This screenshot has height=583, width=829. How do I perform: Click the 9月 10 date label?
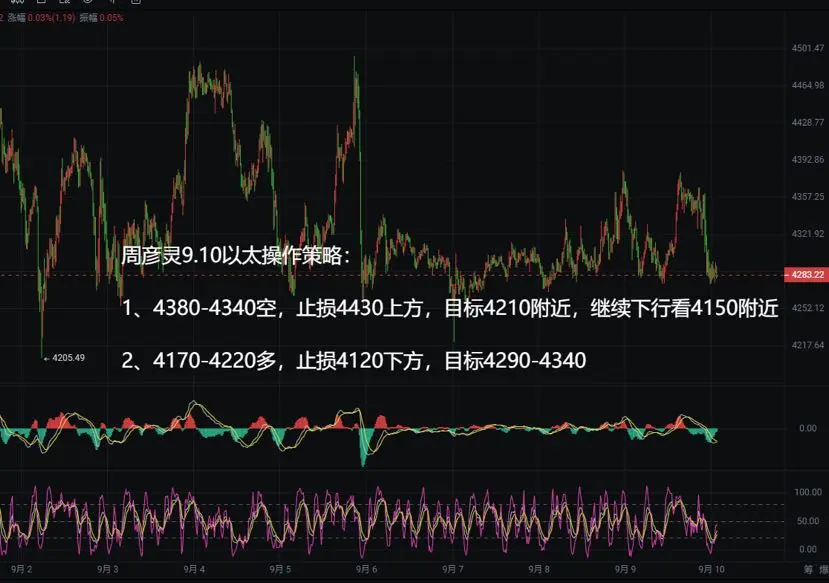(x=711, y=569)
